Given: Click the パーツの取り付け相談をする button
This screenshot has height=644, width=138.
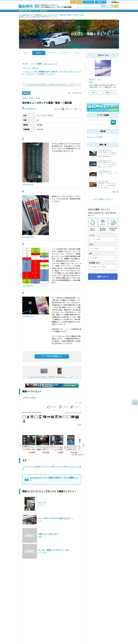Looking at the screenshot, I should point(52,356).
